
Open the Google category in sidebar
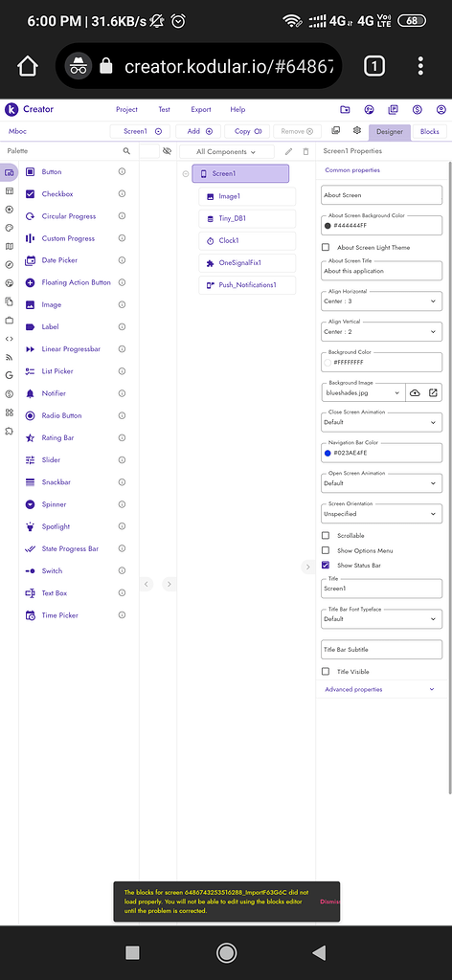(9, 375)
